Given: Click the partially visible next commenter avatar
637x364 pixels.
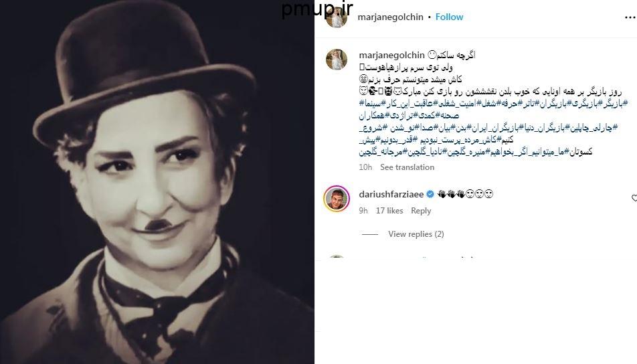Looking at the screenshot, I should click(x=337, y=258).
